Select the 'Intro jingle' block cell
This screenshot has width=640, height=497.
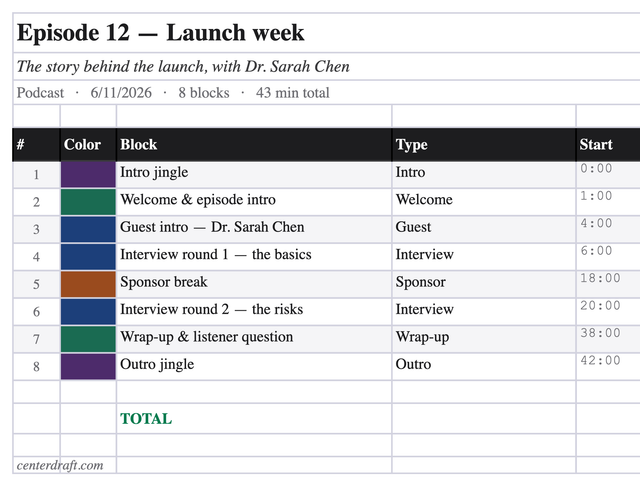(x=254, y=175)
